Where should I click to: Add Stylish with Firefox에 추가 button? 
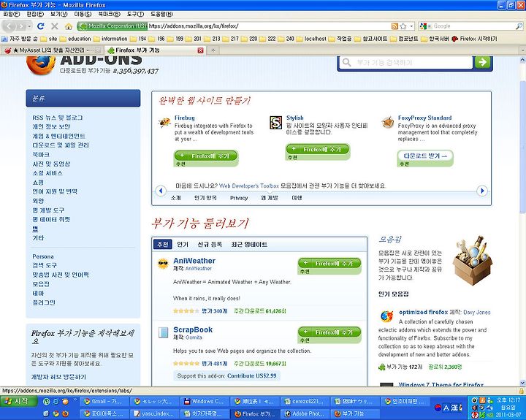318,149
